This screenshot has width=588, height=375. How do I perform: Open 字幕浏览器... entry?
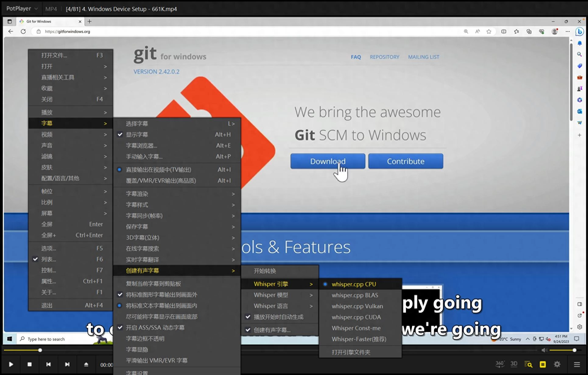pyautogui.click(x=177, y=145)
